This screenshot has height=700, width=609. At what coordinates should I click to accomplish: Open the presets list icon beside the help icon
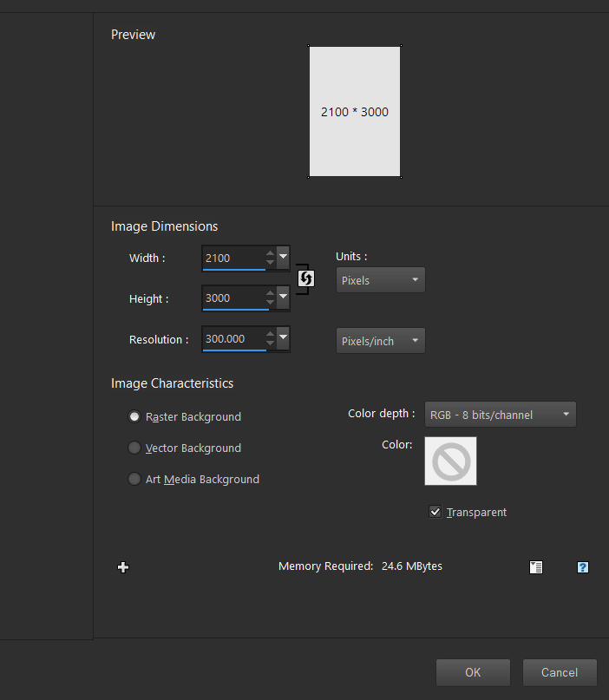point(536,567)
